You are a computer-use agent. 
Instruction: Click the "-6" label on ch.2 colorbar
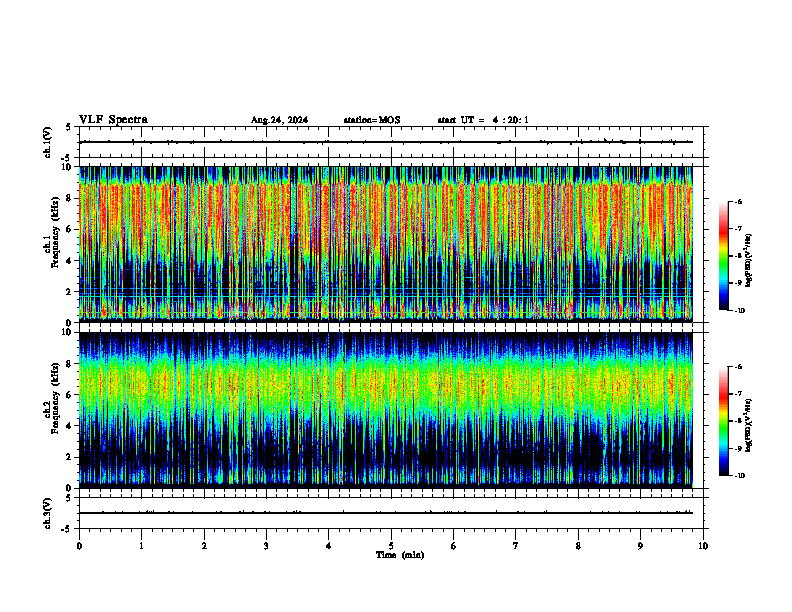point(738,367)
